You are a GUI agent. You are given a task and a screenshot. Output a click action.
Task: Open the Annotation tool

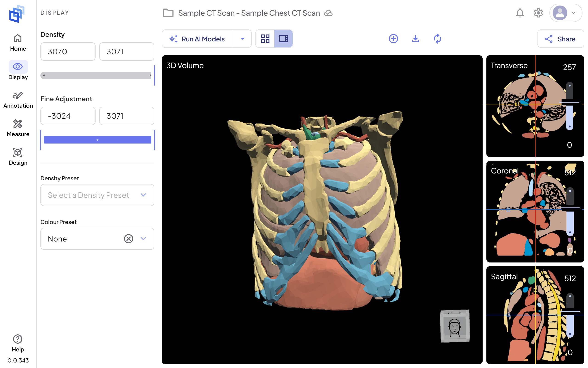(18, 100)
